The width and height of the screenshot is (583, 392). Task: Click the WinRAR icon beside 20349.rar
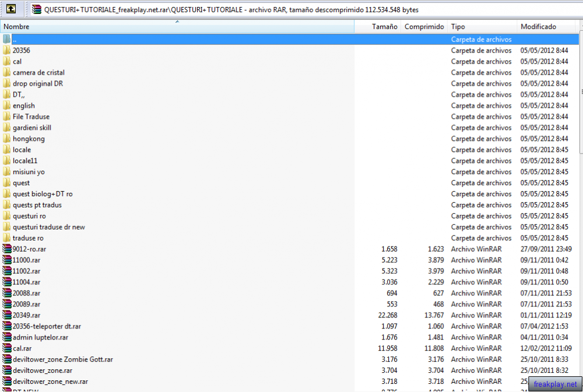click(6, 315)
